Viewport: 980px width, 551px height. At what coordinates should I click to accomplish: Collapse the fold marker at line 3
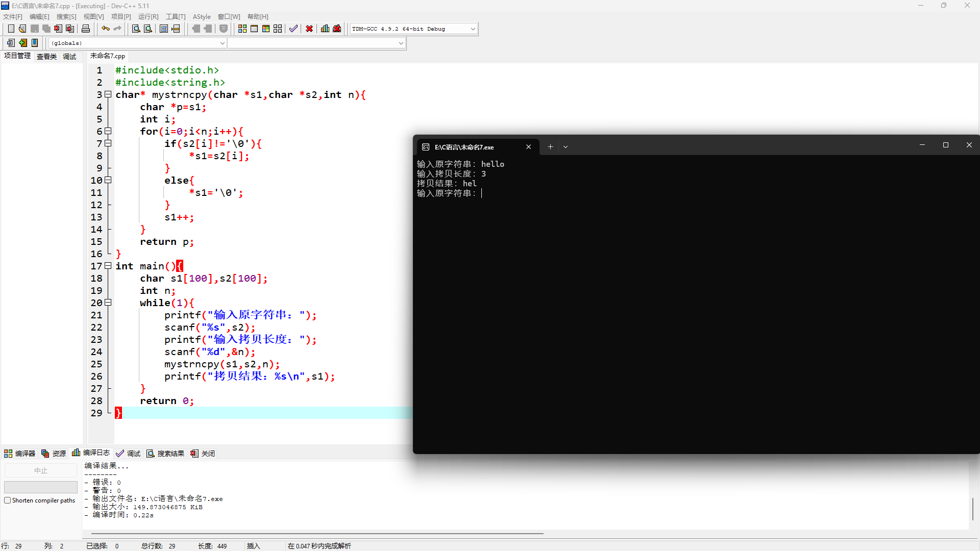click(x=108, y=94)
